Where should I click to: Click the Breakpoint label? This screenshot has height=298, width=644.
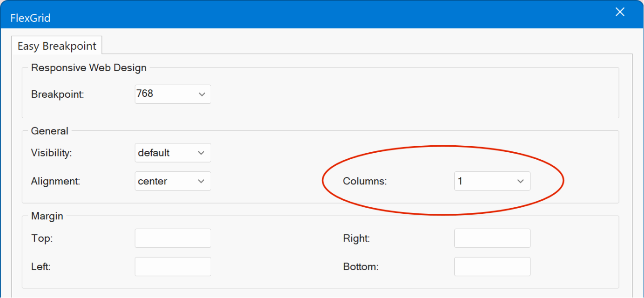[58, 95]
